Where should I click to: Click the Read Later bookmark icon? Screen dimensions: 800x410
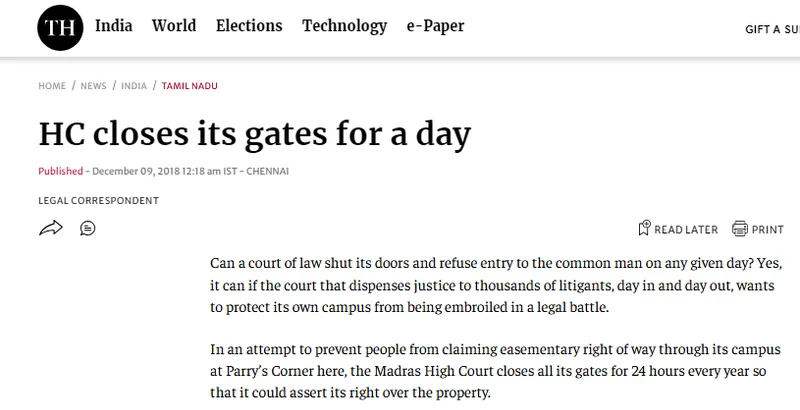[x=644, y=228]
